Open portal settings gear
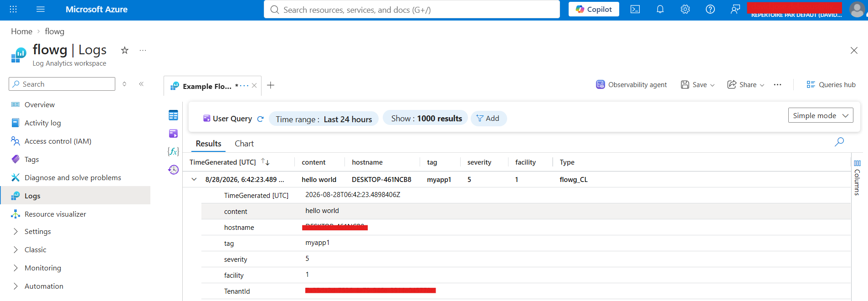868x301 pixels. coord(685,9)
